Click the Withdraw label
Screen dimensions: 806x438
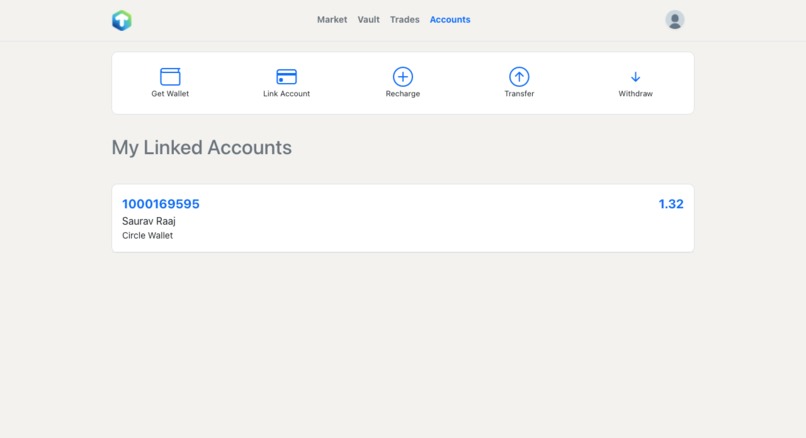635,94
